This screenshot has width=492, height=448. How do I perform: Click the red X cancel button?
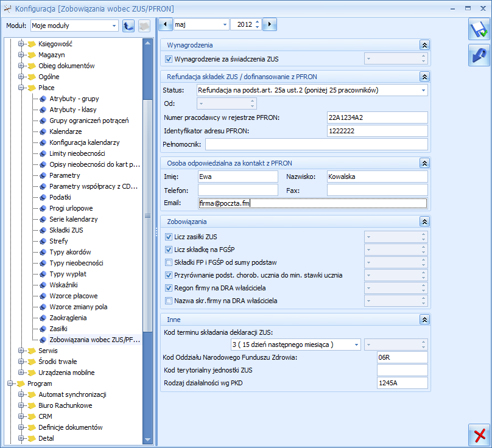[x=479, y=436]
